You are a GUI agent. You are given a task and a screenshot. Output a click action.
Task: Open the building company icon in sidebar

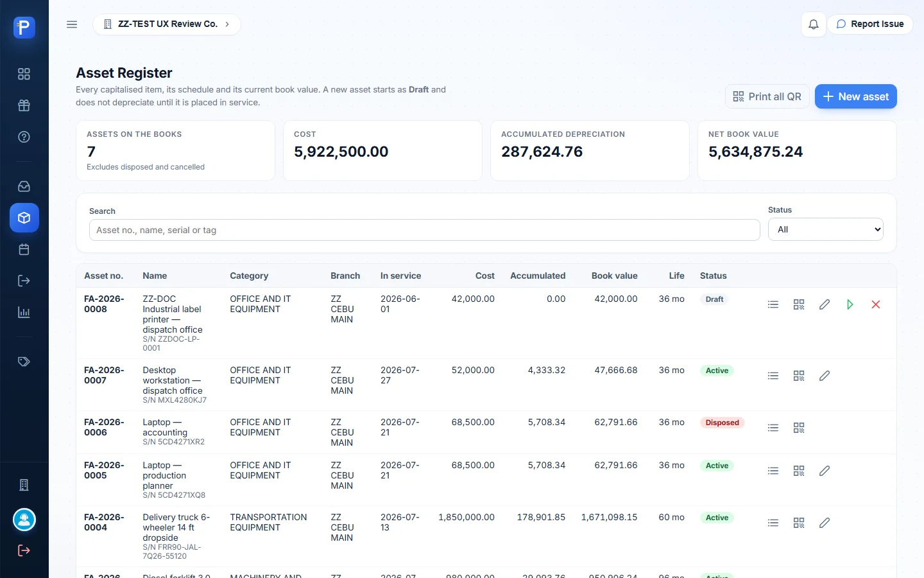click(24, 485)
